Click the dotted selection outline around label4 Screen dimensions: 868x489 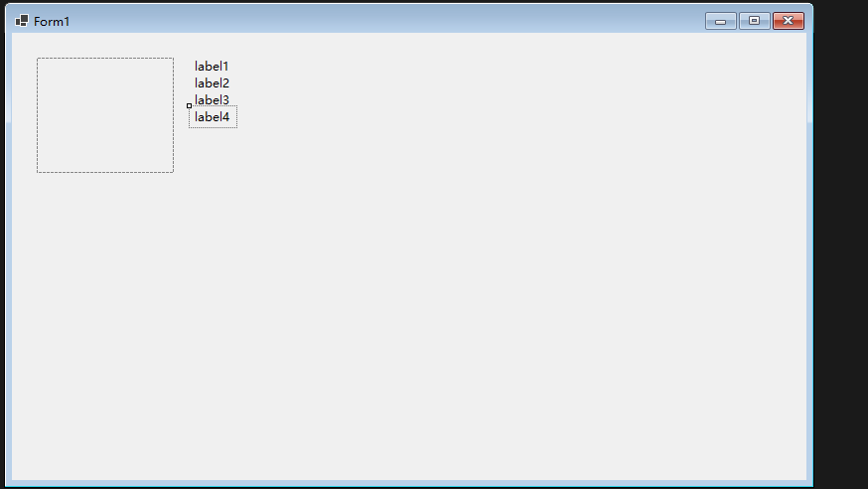coord(236,117)
